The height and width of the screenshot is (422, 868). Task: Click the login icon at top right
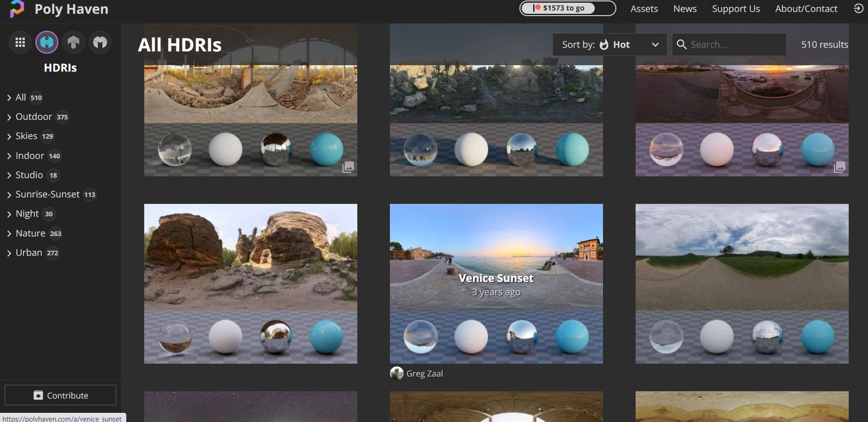click(858, 8)
